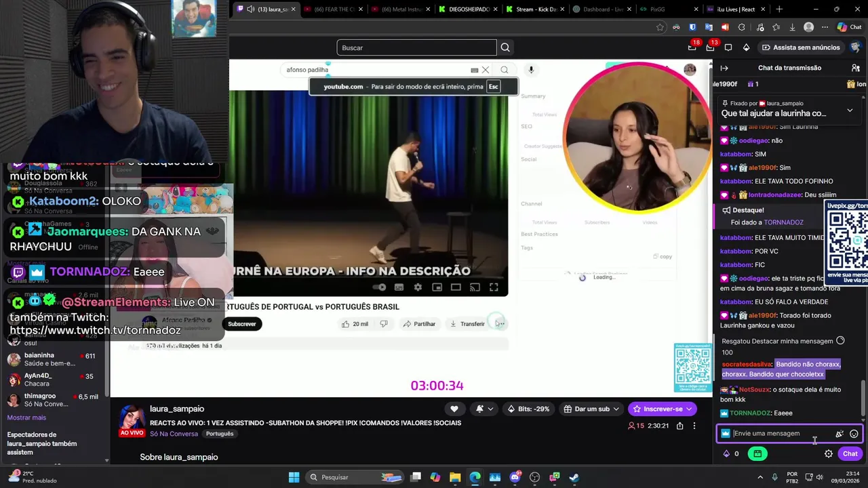Follow channel with the heart button
Screen dimensions: 868x488
tap(454, 409)
